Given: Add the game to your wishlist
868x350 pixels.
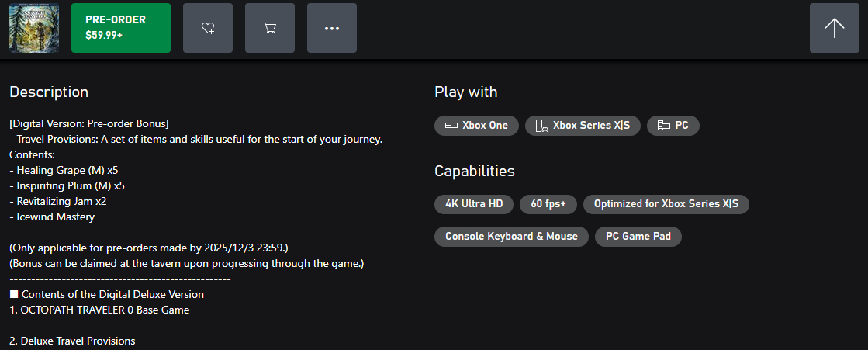Looking at the screenshot, I should [208, 28].
